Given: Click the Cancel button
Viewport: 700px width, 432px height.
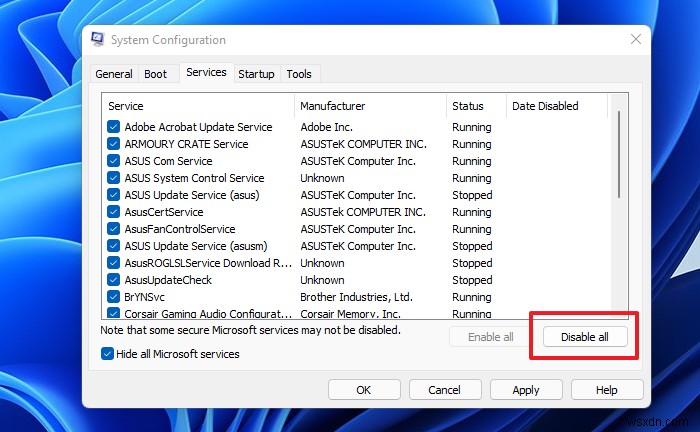Looking at the screenshot, I should point(445,390).
